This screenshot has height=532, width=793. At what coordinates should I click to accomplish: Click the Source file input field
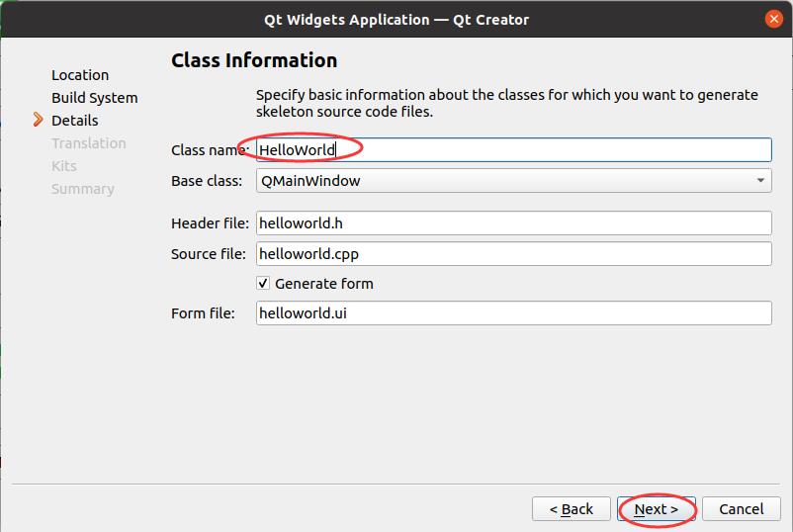click(514, 253)
